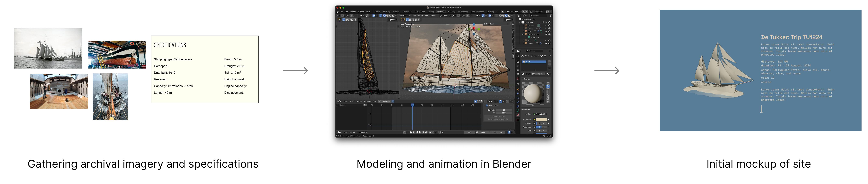The height and width of the screenshot is (184, 868).
Task: Toggle the Collection exclude checkbox
Action: point(543,22)
